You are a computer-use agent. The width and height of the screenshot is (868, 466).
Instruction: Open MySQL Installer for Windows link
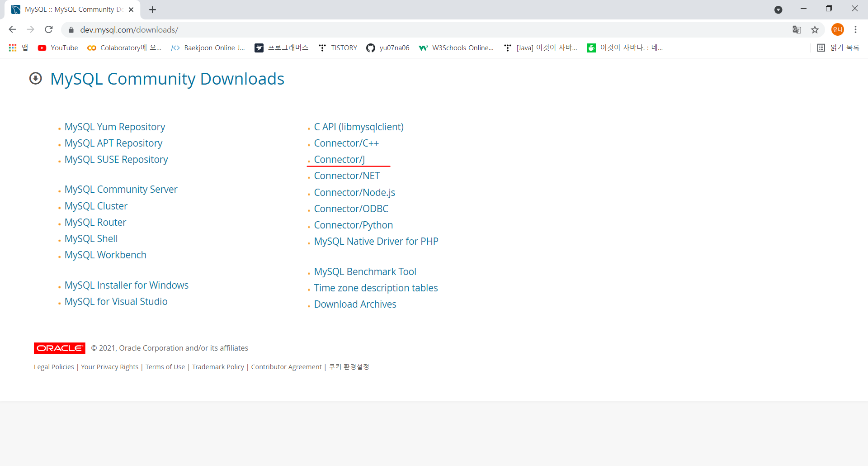tap(127, 285)
